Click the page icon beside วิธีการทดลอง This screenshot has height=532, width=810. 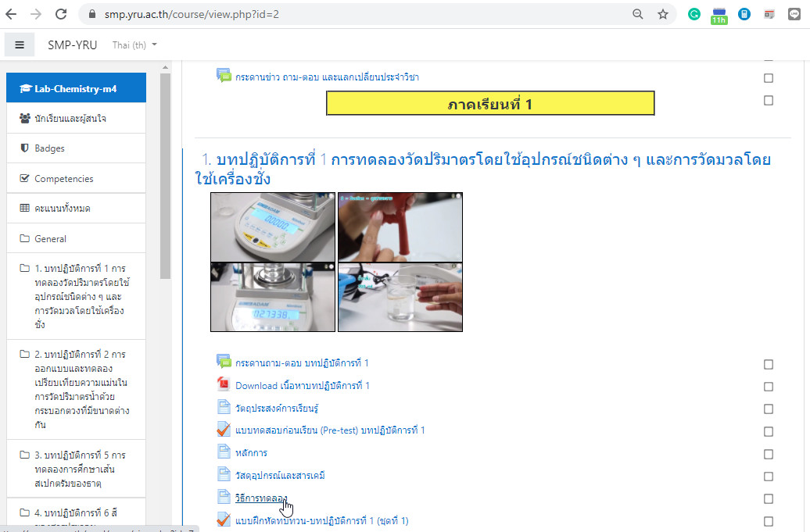(x=224, y=497)
